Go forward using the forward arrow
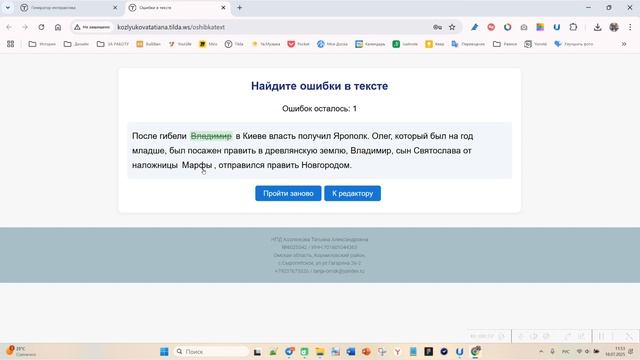This screenshot has height=360, width=640. [25, 27]
